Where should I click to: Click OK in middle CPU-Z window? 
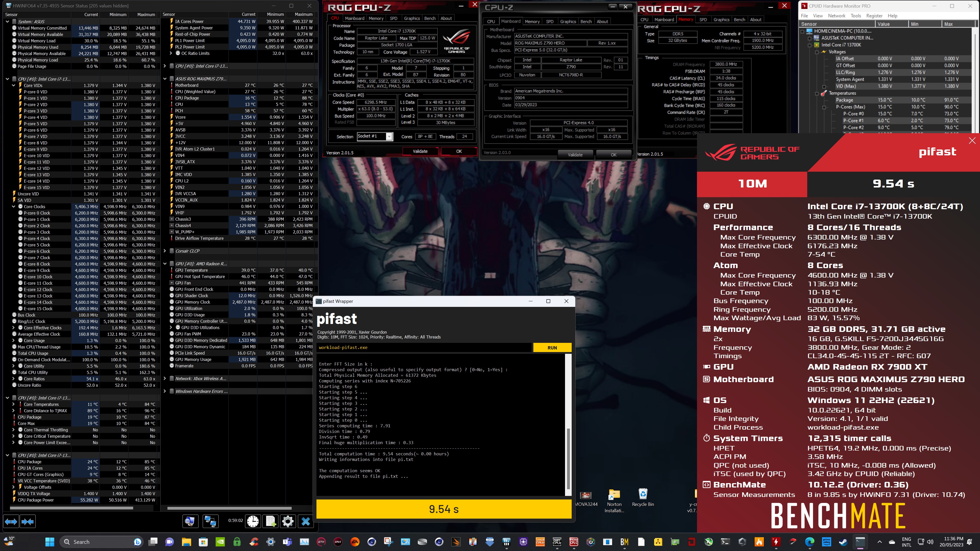tap(613, 155)
